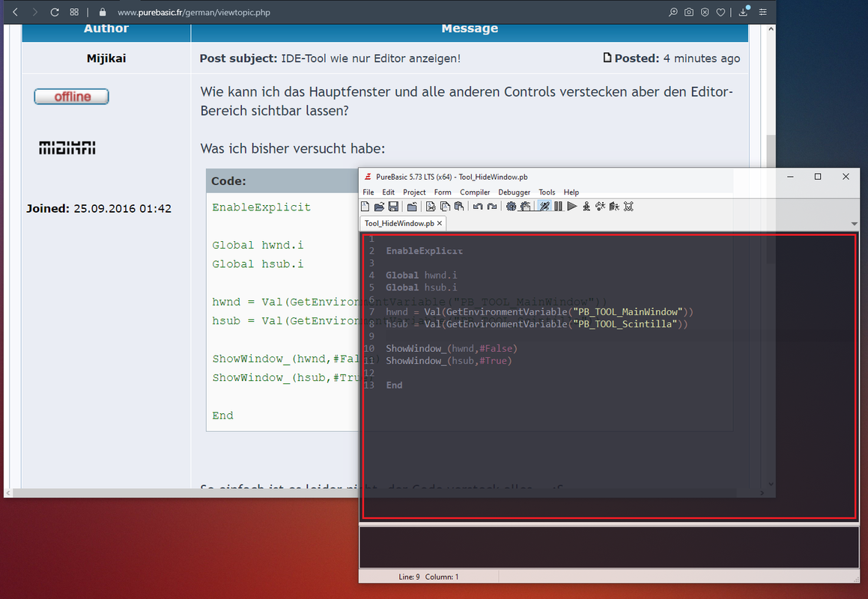Screen dimensions: 868x599
Task: Click the debugger Stop pause-bars icon
Action: tap(558, 207)
